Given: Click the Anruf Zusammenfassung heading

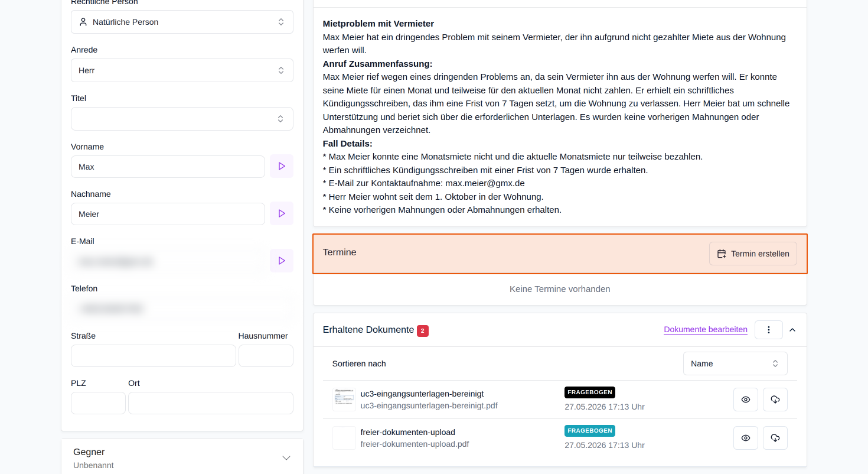Looking at the screenshot, I should (378, 64).
